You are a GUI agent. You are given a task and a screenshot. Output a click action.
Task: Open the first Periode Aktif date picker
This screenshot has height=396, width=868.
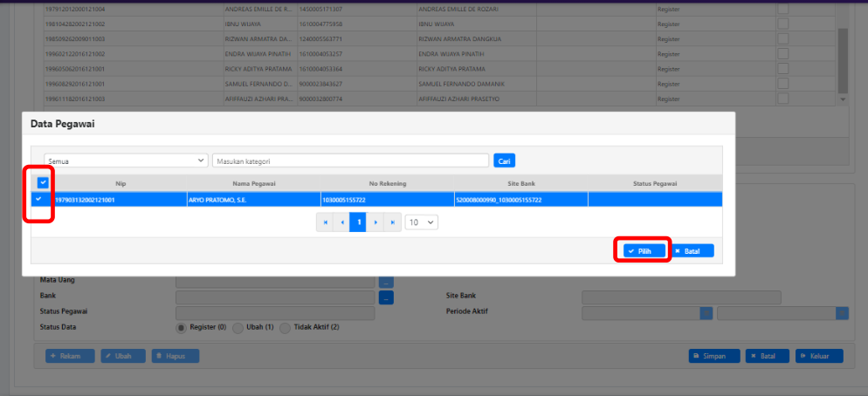[706, 313]
